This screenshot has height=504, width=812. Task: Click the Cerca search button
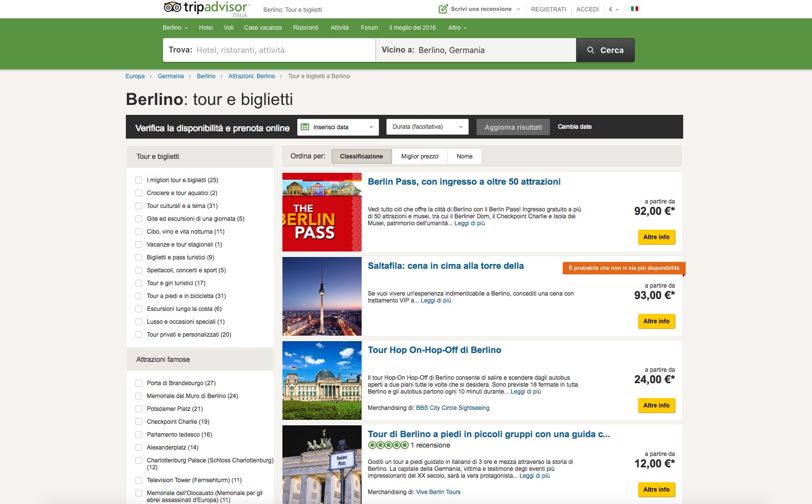pyautogui.click(x=605, y=50)
